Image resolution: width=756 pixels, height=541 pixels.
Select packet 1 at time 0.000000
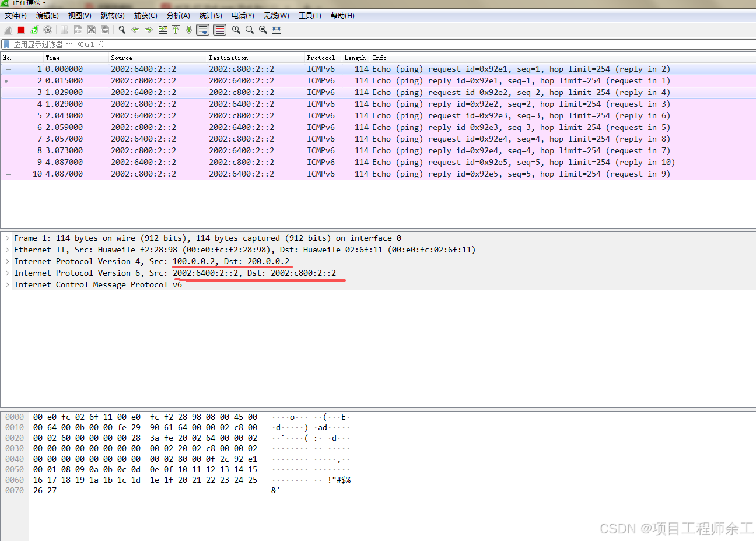pos(378,69)
